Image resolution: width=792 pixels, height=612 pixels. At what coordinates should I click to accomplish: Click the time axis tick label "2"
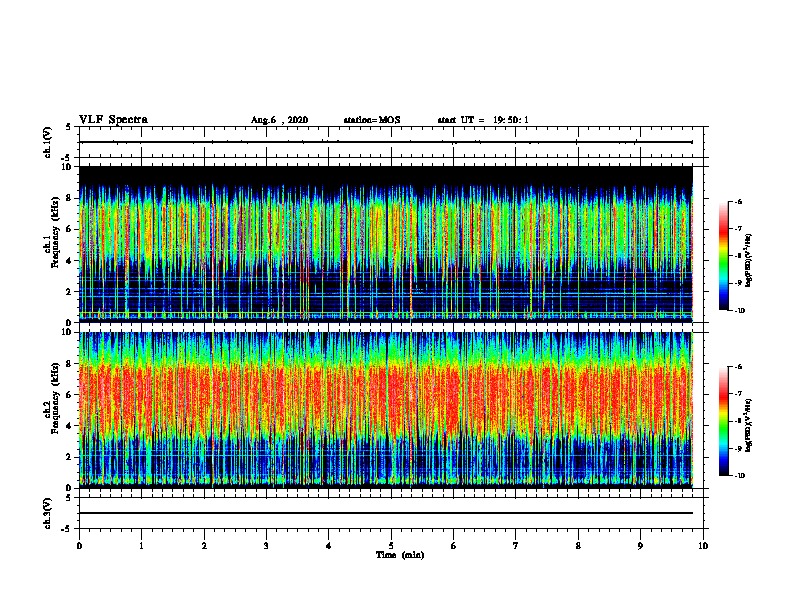204,546
